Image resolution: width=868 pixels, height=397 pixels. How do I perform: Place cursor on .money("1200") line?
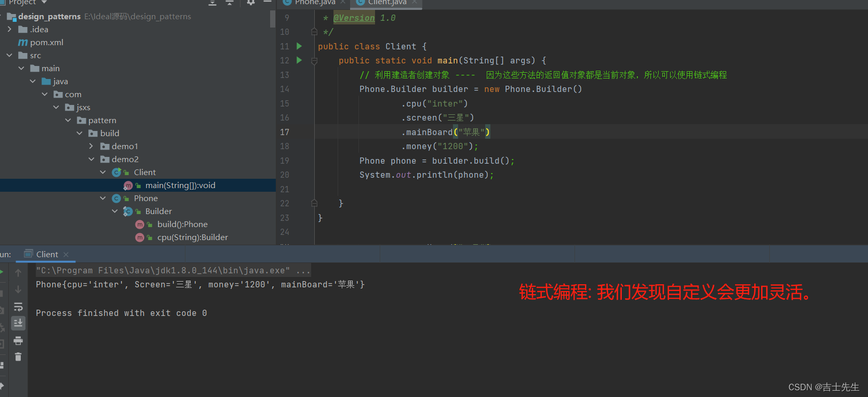439,147
